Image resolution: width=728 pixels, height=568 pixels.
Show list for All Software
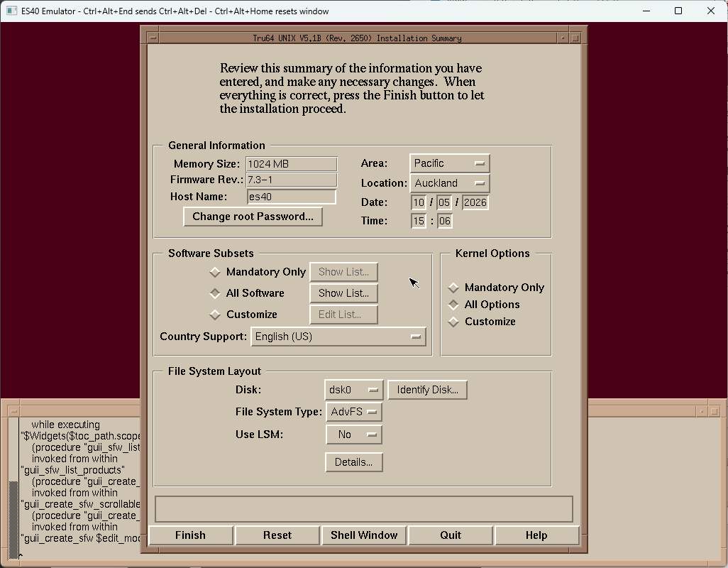pyautogui.click(x=343, y=293)
